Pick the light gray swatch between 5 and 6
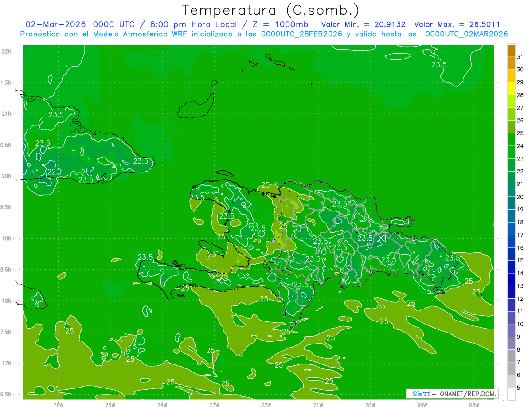The height and width of the screenshot is (411, 532). [511, 381]
